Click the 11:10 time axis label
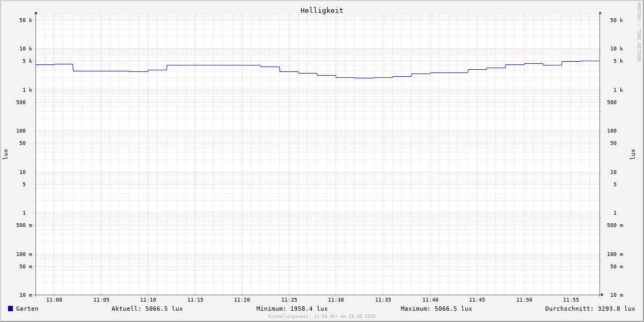The width and height of the screenshot is (644, 322). point(148,300)
